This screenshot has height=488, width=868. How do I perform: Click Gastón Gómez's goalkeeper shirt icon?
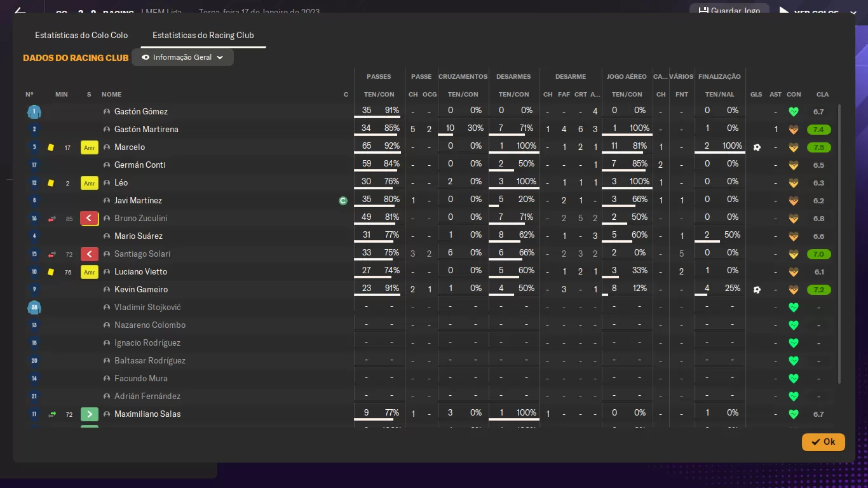[x=34, y=112]
